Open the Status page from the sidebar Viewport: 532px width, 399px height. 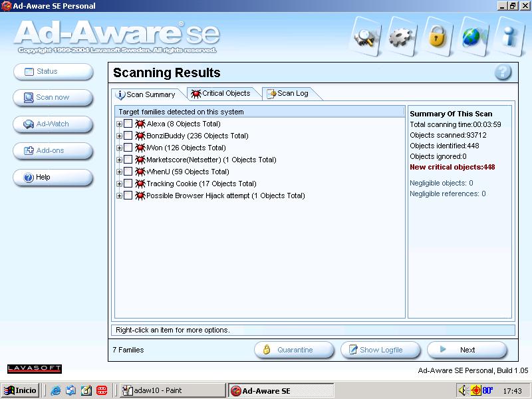53,72
